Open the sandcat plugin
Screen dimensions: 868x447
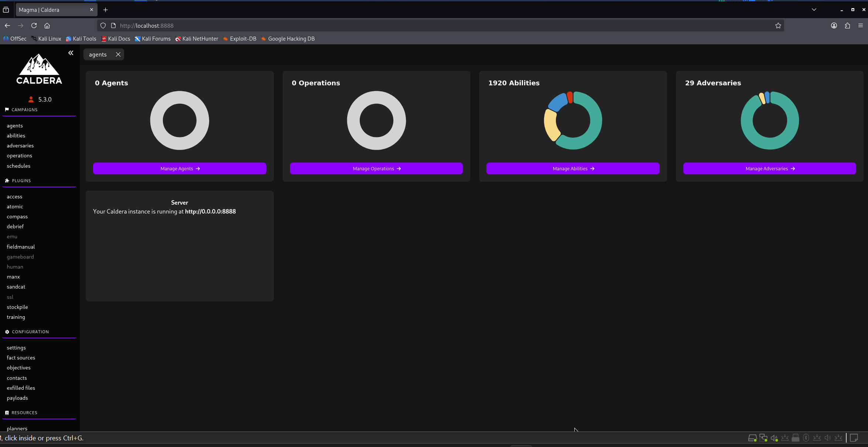point(16,287)
